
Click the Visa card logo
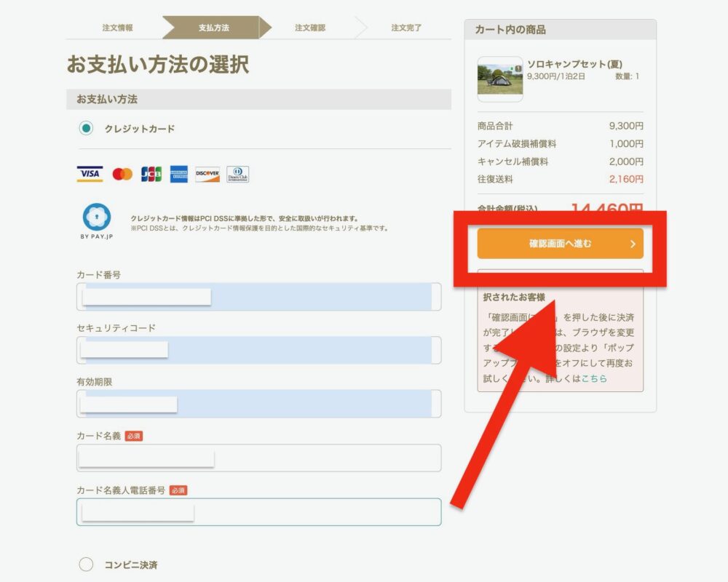(x=90, y=174)
